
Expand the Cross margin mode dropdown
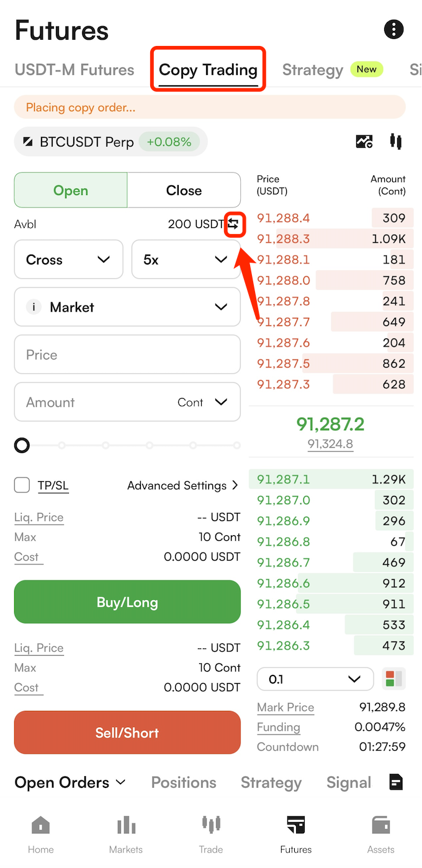(x=68, y=260)
